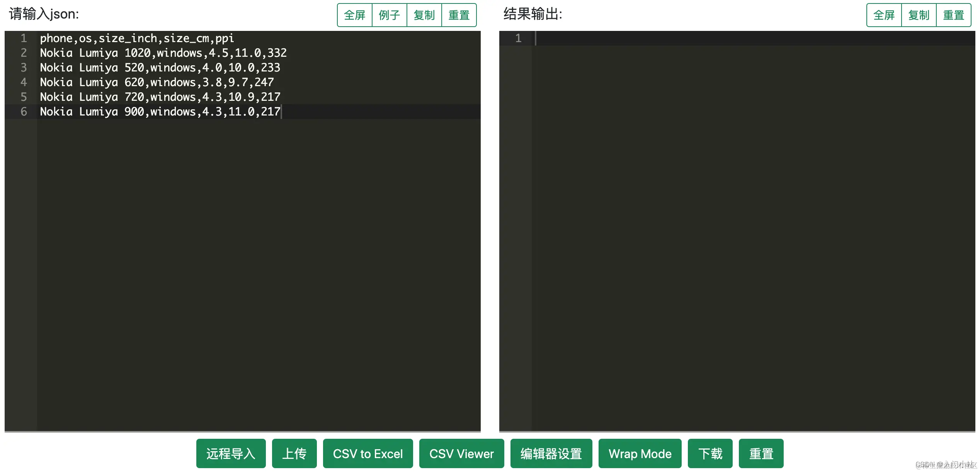Image resolution: width=980 pixels, height=472 pixels.
Task: Click 复制 to copy the input content
Action: point(424,15)
